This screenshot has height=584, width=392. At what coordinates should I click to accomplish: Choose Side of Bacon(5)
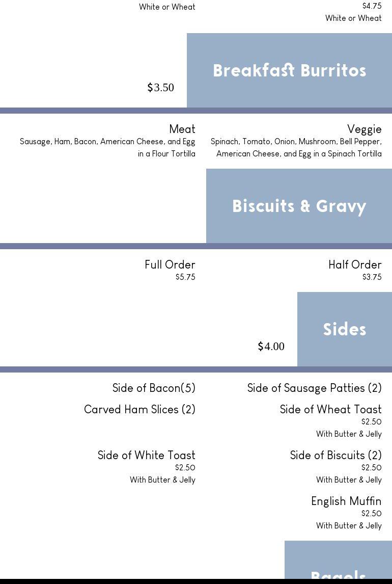[x=154, y=388]
